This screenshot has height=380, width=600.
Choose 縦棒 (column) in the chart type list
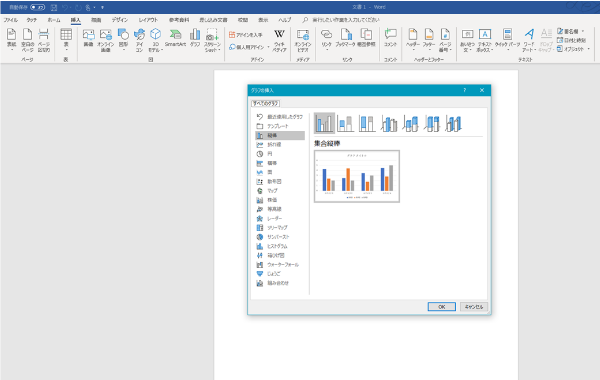280,135
